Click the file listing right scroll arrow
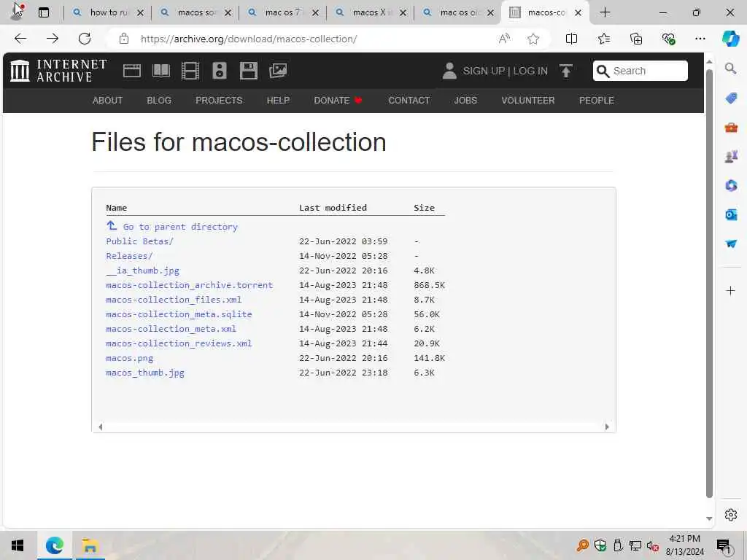747x560 pixels. coord(606,427)
